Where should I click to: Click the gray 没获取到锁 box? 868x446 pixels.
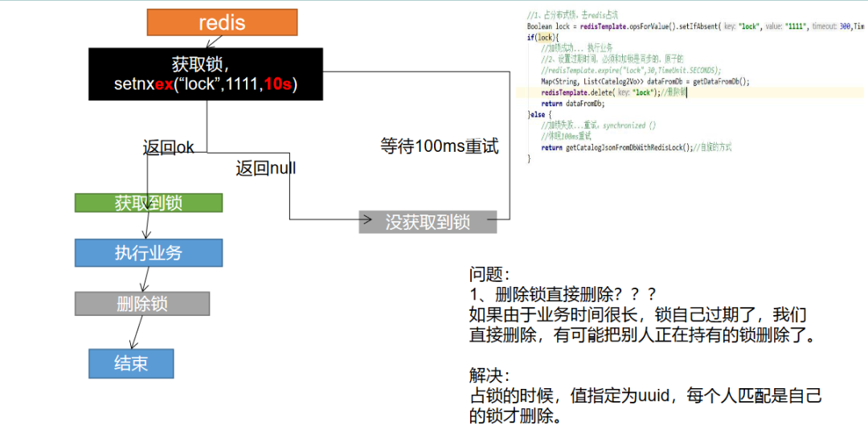pyautogui.click(x=428, y=222)
